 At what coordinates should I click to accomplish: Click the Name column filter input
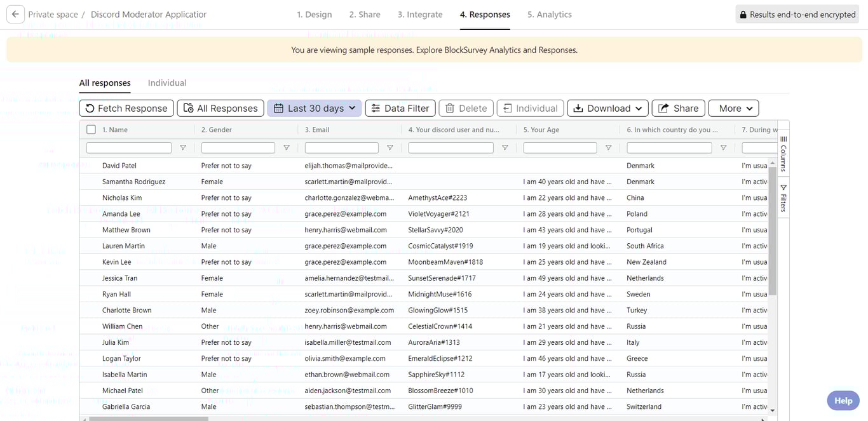(x=129, y=148)
